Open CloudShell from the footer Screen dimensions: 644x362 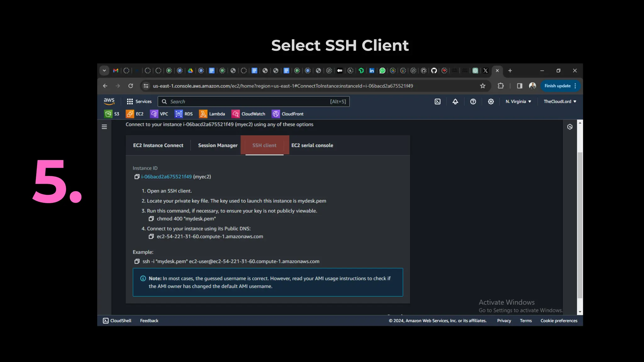click(x=117, y=321)
